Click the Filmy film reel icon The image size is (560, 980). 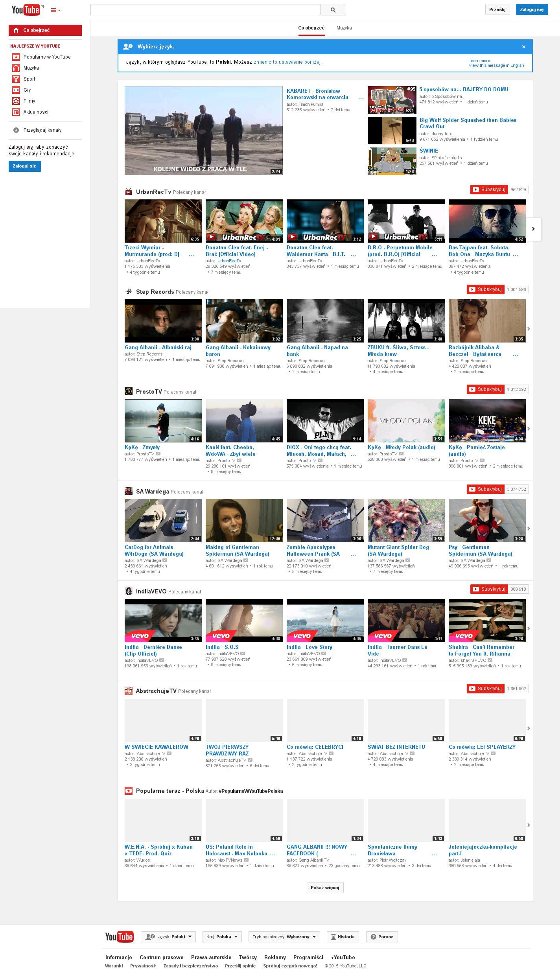[x=16, y=101]
